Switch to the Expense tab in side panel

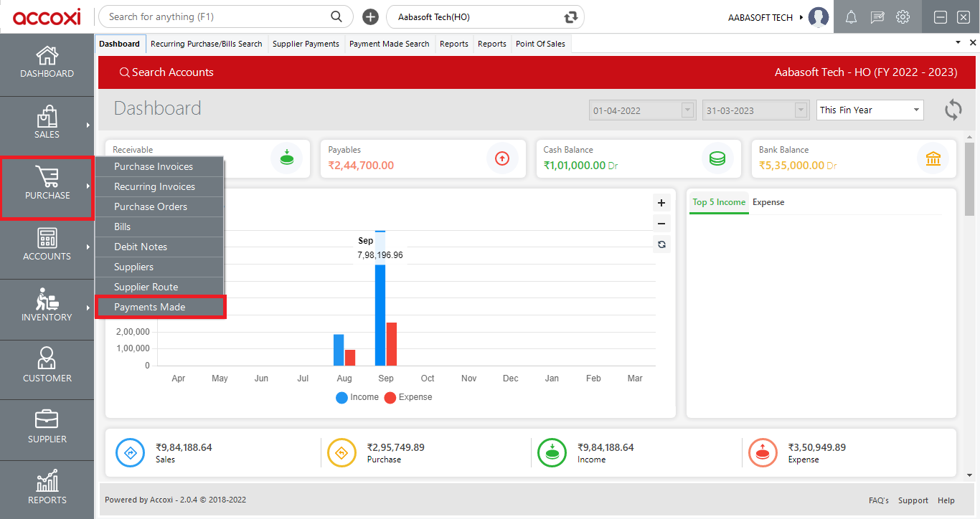(x=768, y=202)
